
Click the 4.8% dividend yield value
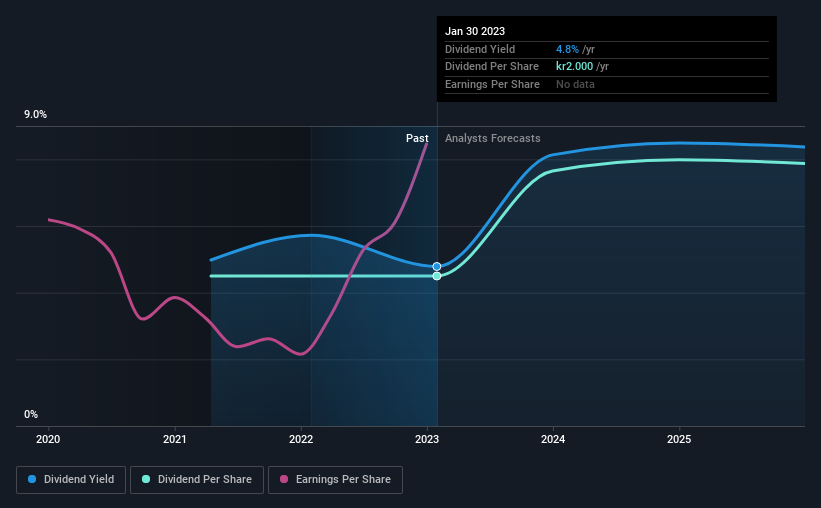(567, 49)
